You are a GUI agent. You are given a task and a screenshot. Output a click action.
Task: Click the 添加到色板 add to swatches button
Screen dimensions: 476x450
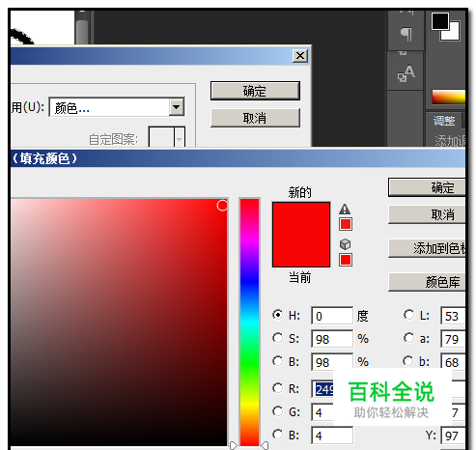[x=427, y=248]
